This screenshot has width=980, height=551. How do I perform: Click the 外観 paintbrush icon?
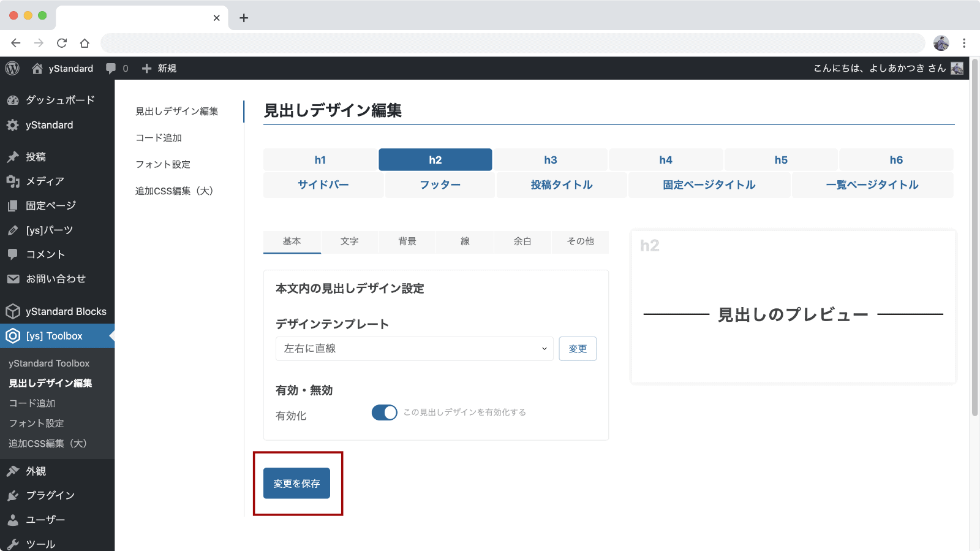[13, 471]
